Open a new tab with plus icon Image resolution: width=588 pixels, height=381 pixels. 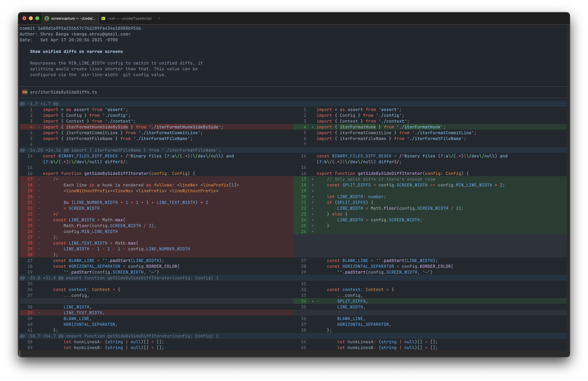(159, 19)
